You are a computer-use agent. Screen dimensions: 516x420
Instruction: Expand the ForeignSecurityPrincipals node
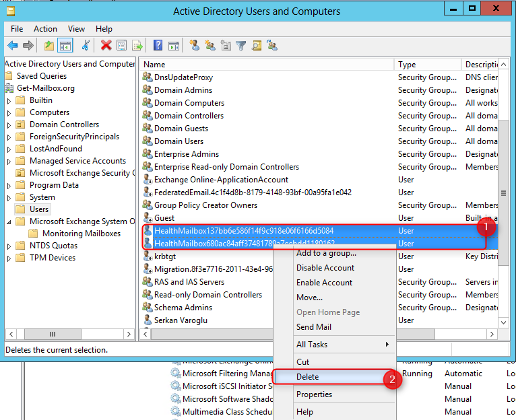coord(9,137)
